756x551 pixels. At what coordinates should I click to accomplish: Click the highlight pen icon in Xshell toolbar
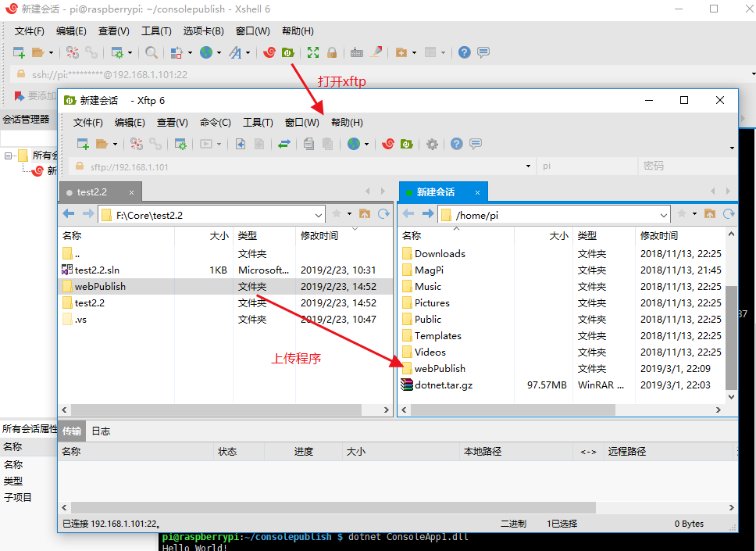coord(376,52)
